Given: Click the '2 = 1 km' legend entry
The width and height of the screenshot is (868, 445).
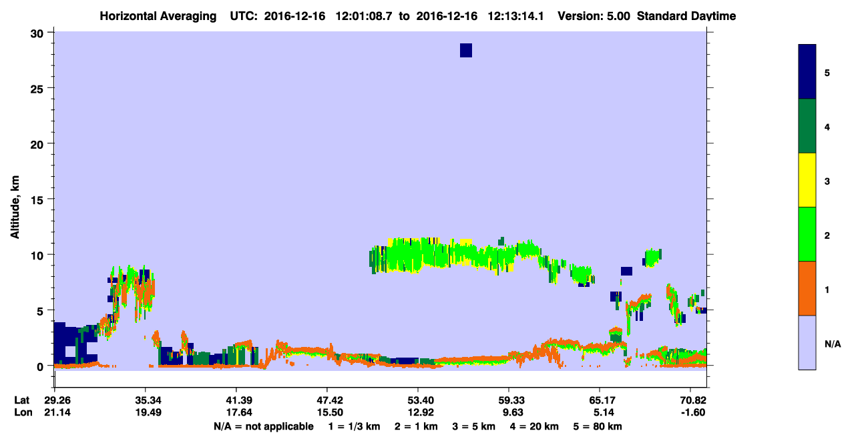Looking at the screenshot, I should click(416, 426).
